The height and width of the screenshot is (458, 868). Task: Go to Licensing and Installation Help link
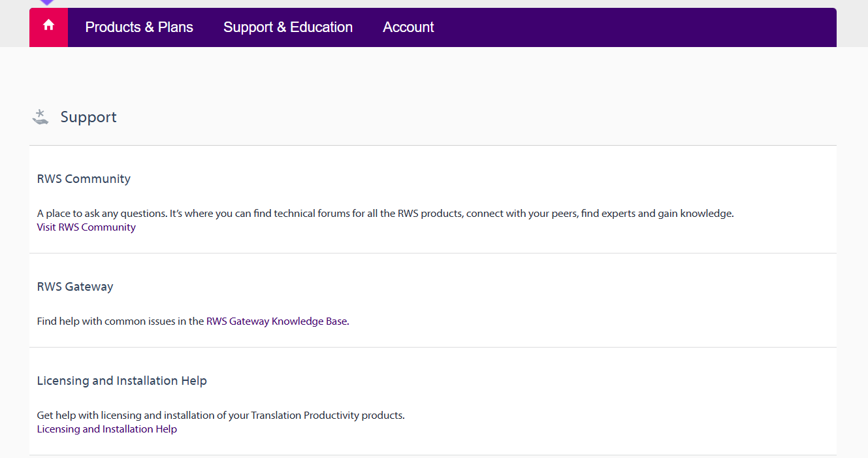pos(106,429)
